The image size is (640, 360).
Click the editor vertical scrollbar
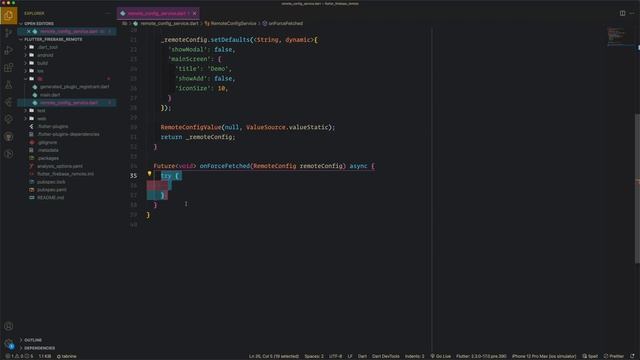coord(638,188)
